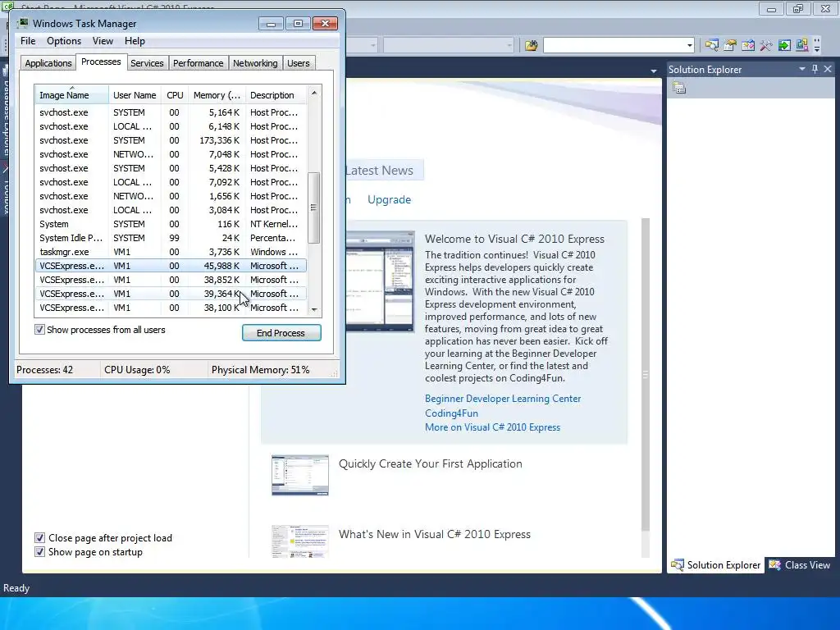The image size is (840, 630).
Task: Click the Find in Files toolbar icon
Action: [531, 46]
